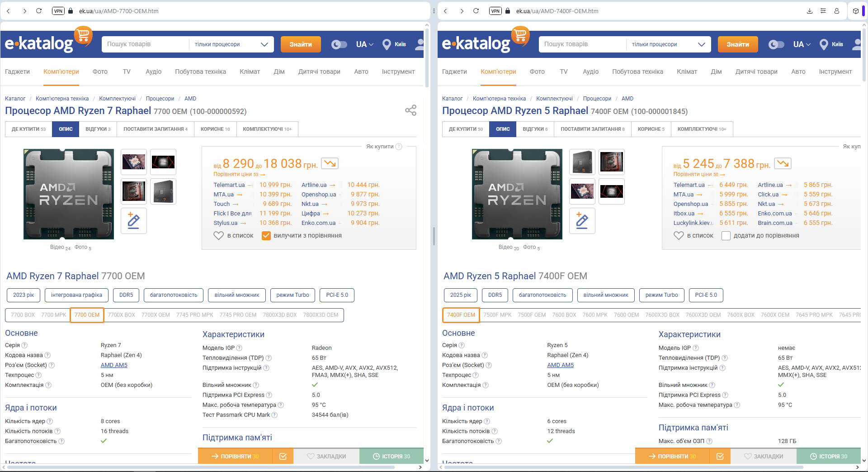This screenshot has width=868, height=472.
Task: Click compare checkbox icon in right bottom bar
Action: coord(720,456)
